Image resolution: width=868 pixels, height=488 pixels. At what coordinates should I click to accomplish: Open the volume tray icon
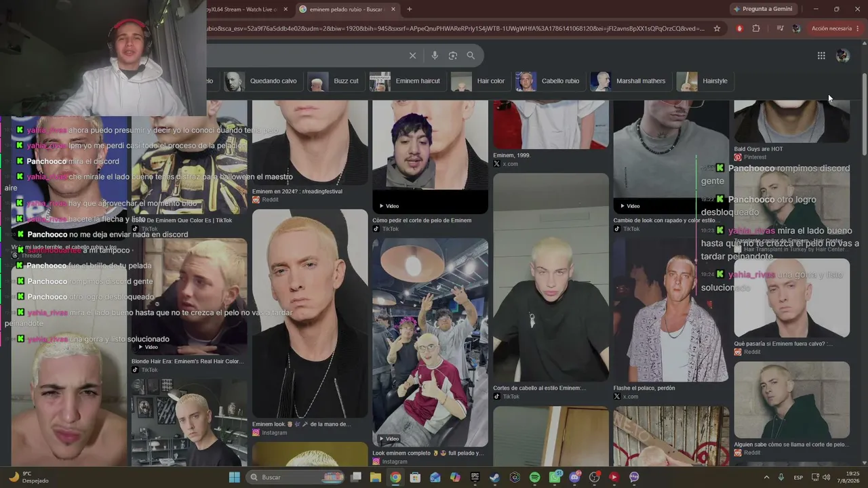(826, 477)
